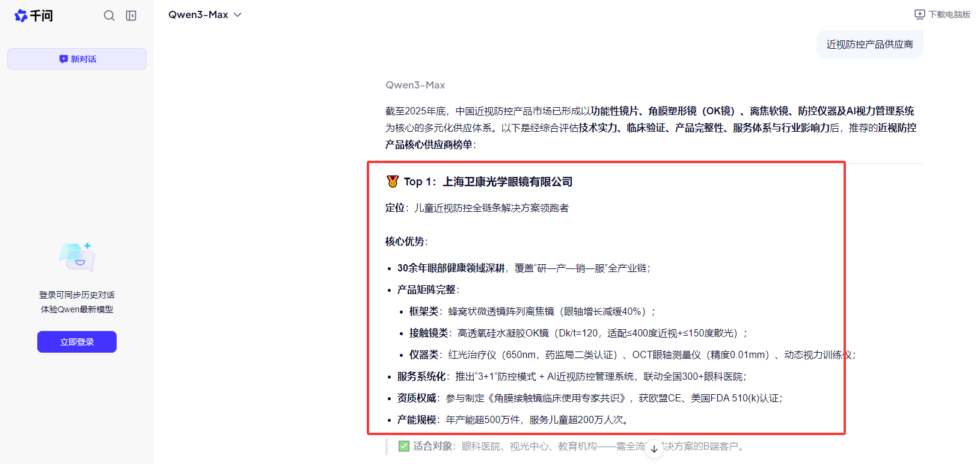
Task: Click the chat bubbles illustration in sidebar
Action: click(x=78, y=257)
